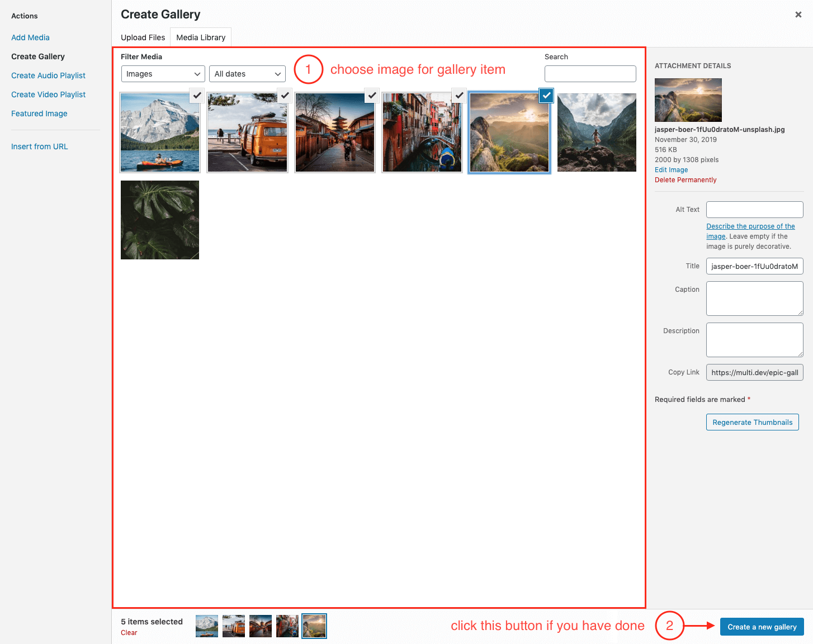Click the Create a new gallery button
813x644 pixels.
pos(762,627)
